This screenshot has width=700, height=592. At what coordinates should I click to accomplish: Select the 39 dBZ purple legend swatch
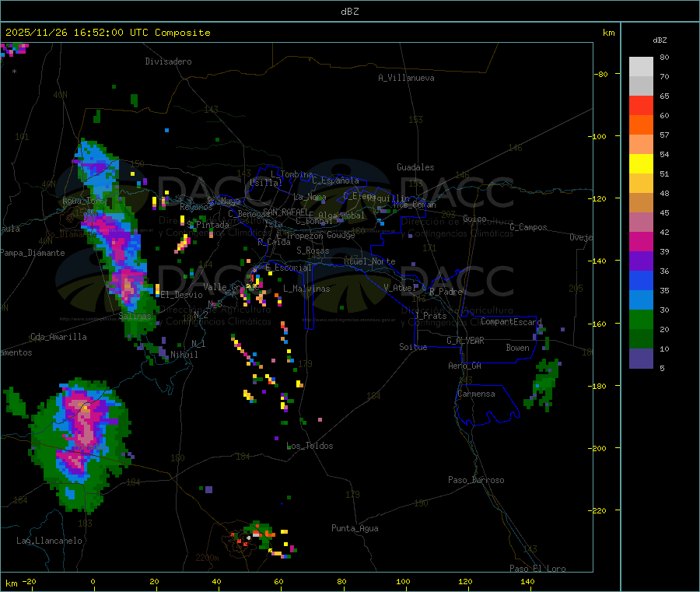click(x=641, y=261)
